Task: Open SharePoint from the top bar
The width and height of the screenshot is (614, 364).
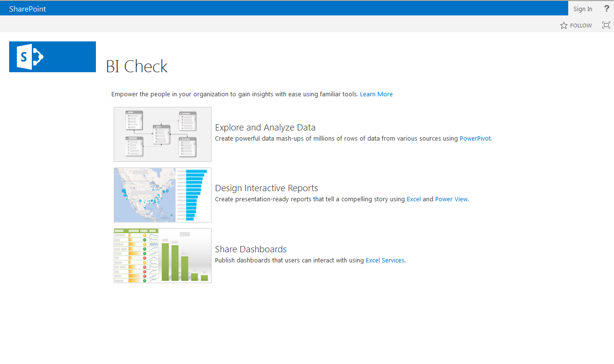Action: (27, 8)
